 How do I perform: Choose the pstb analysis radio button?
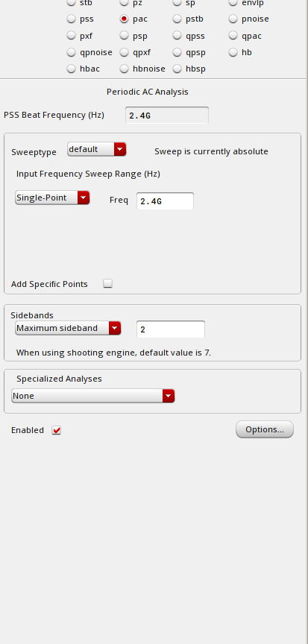click(177, 19)
